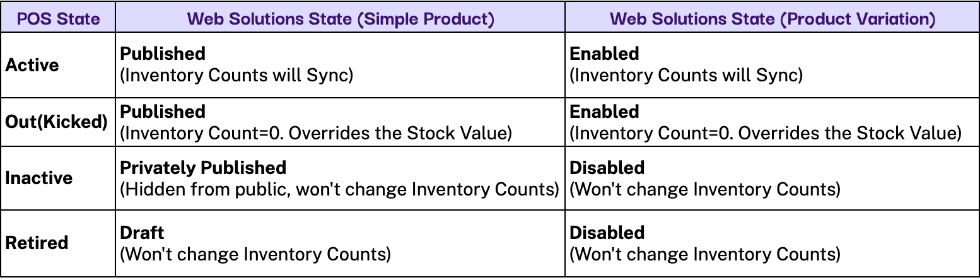The width and height of the screenshot is (980, 280).
Task: Select the Privately Published text
Action: (203, 168)
